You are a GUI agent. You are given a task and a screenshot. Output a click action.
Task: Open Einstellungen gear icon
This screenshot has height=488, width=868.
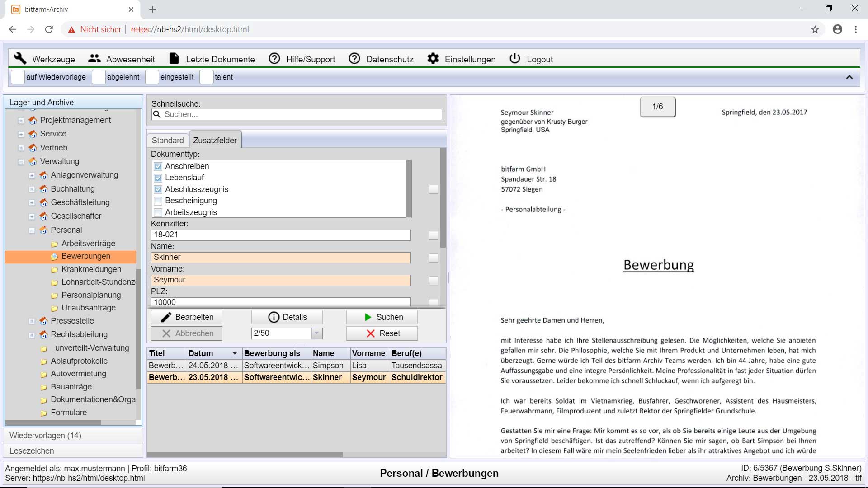[x=433, y=59]
